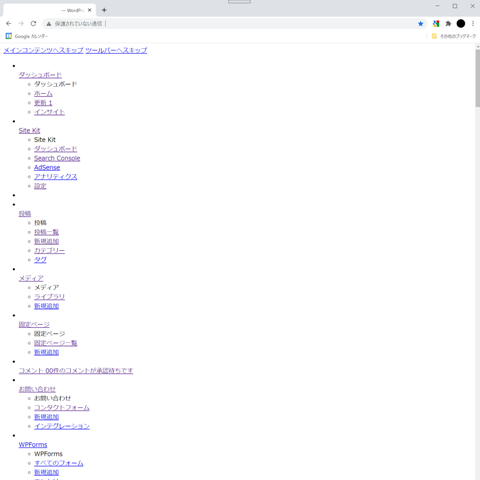This screenshot has width=480, height=480.
Task: Open the Chrome profile avatar
Action: click(x=461, y=24)
